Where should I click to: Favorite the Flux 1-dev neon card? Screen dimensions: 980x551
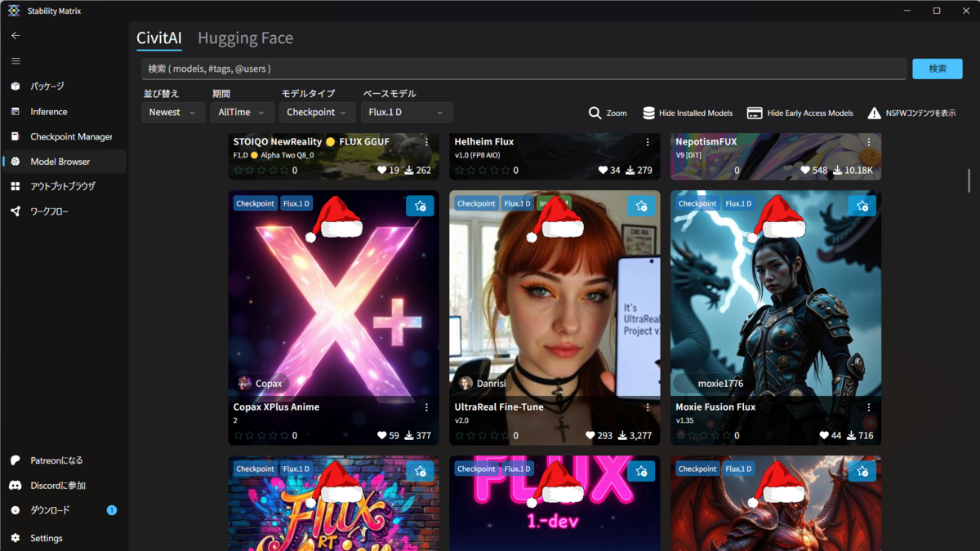[x=641, y=471]
